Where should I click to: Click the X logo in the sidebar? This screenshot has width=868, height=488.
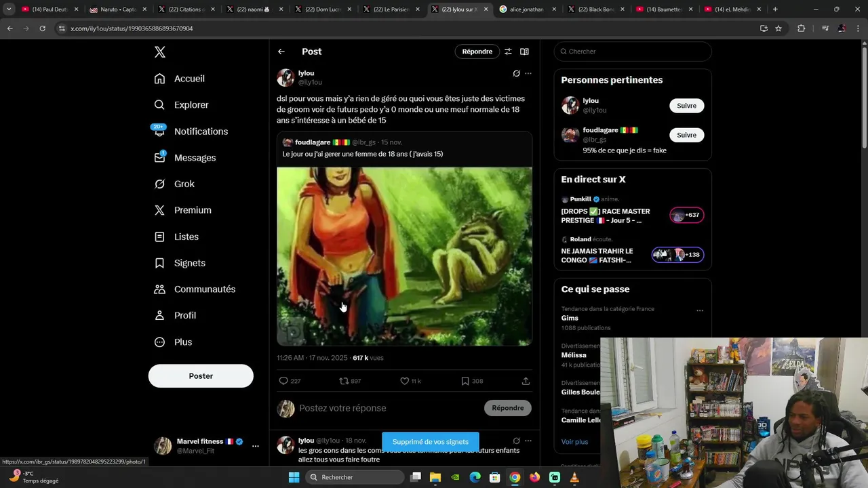159,52
